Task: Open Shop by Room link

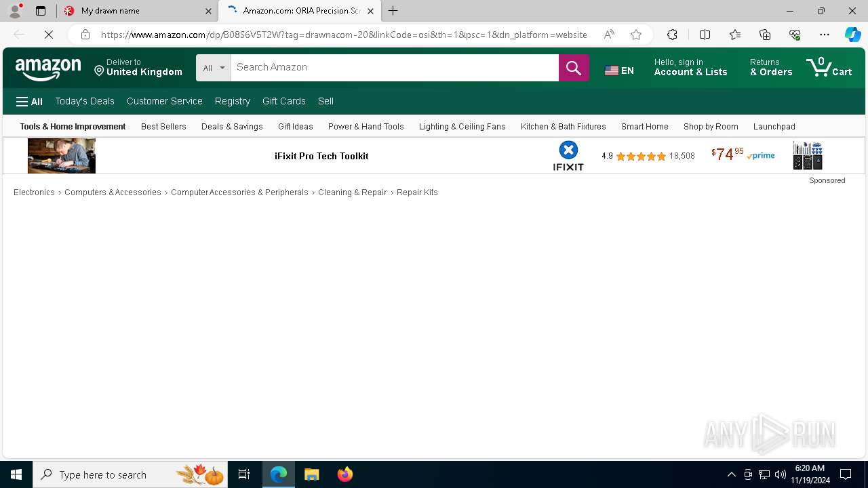Action: pos(711,127)
